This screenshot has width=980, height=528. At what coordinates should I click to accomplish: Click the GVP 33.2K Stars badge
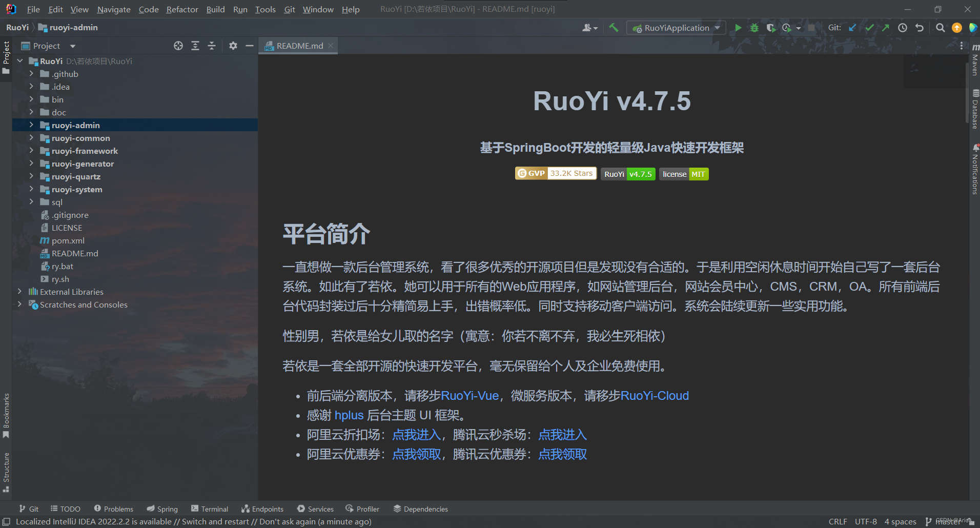point(556,174)
